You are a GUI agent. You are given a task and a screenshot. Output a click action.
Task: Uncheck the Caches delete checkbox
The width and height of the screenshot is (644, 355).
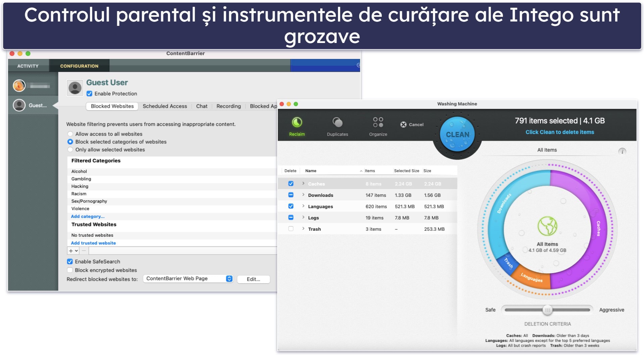[291, 184]
